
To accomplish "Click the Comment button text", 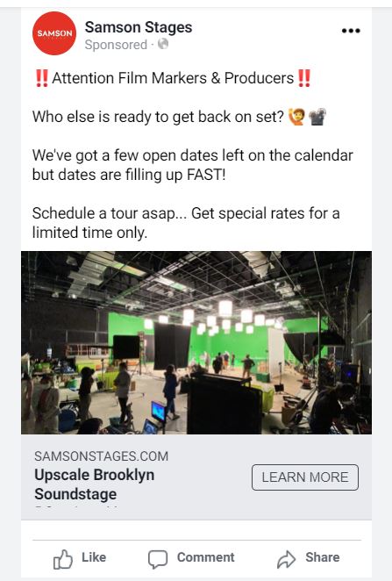I will (205, 557).
